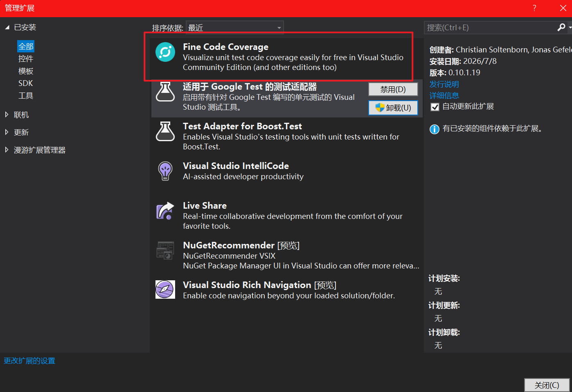Click the Live Share arrow icon
572x392 pixels.
165,211
